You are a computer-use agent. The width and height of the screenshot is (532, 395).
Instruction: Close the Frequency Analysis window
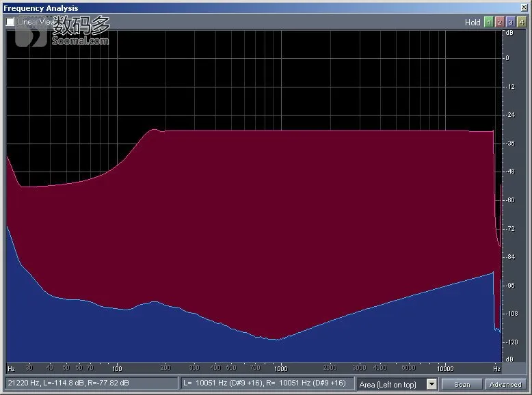(x=524, y=8)
